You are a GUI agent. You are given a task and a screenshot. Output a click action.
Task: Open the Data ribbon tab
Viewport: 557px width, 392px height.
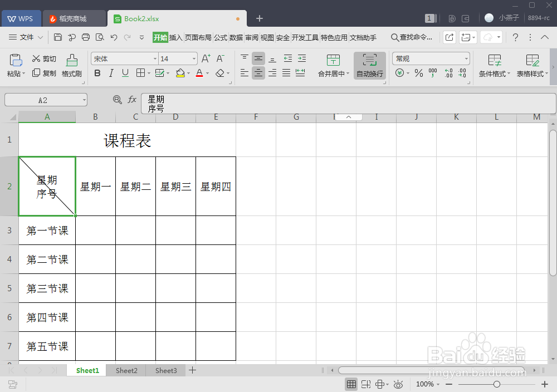pyautogui.click(x=236, y=37)
